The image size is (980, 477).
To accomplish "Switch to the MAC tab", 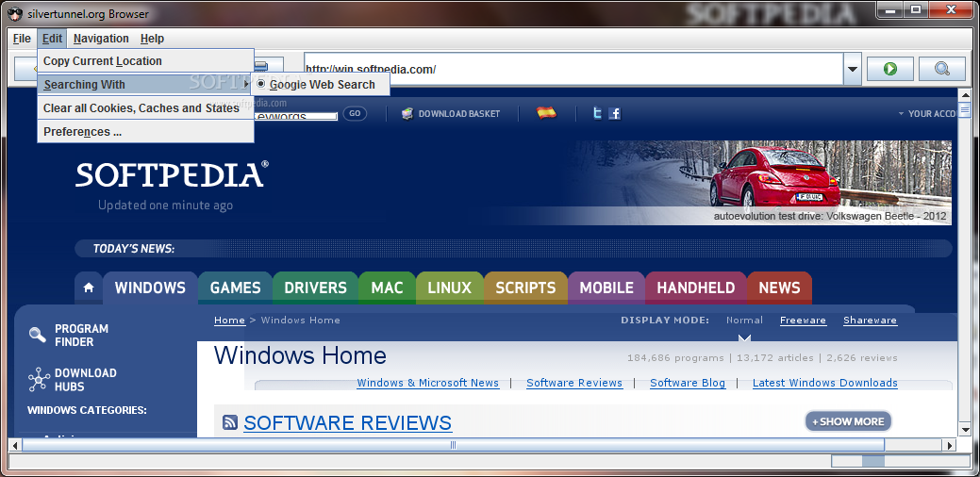I will pos(387,288).
